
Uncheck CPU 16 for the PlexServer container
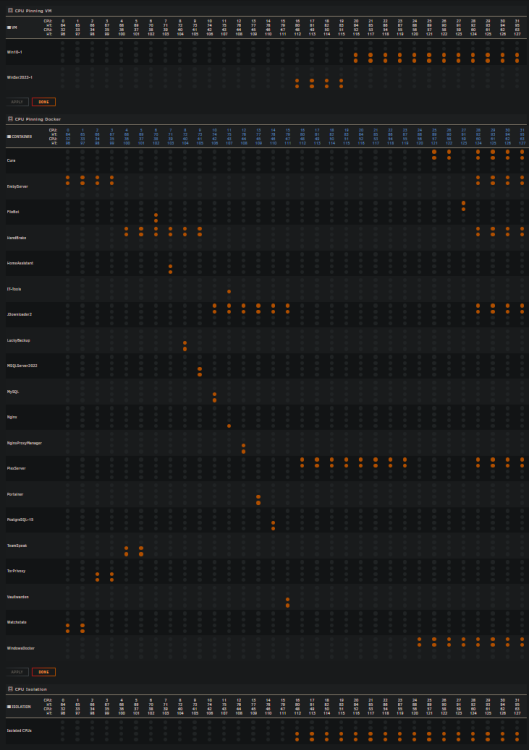[302, 460]
